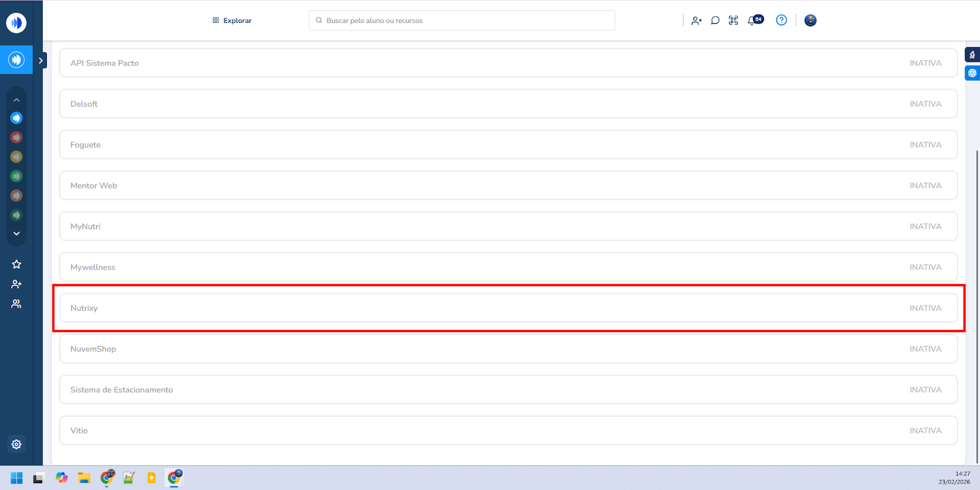Open the chat speech bubble icon
This screenshot has height=490, width=980.
[715, 20]
